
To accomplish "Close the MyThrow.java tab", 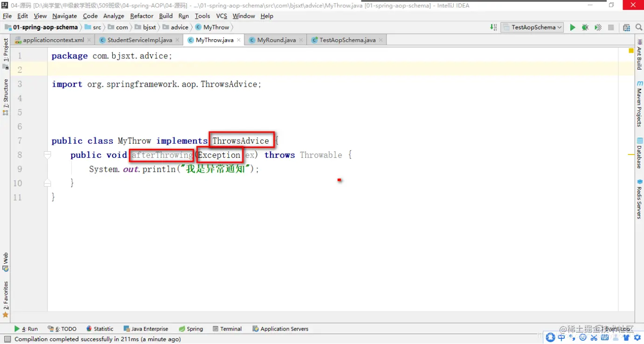I will [239, 40].
